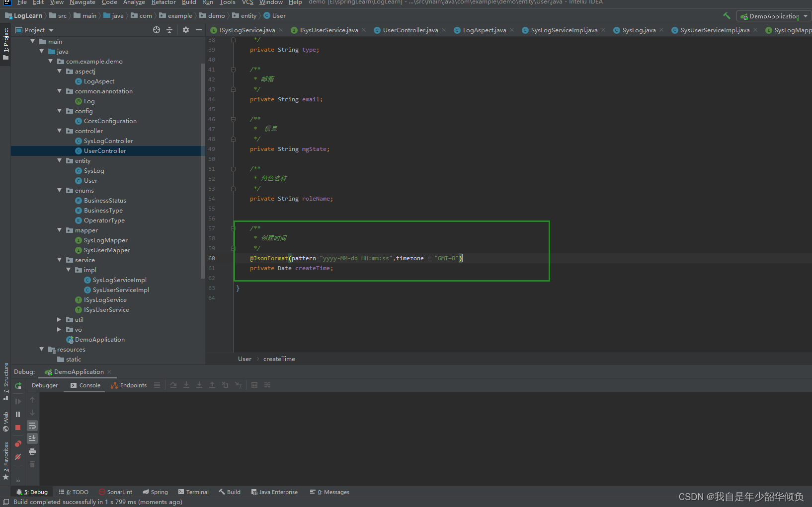
Task: Open the LogAspect.java editor tab
Action: click(485, 30)
